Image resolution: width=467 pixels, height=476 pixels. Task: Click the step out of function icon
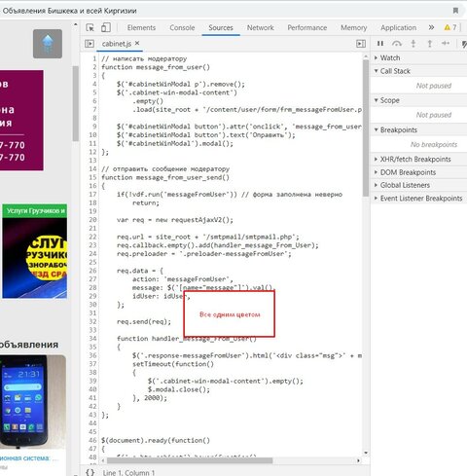pos(430,44)
